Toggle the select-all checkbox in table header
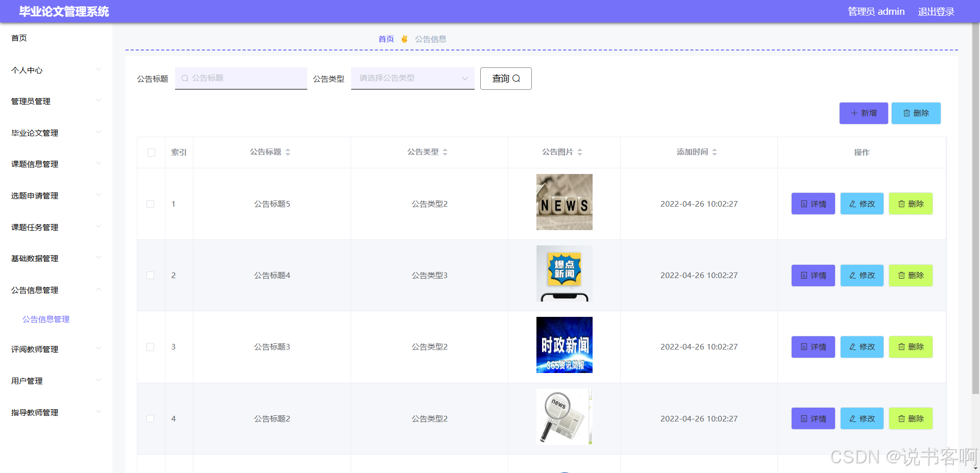This screenshot has height=473, width=980. (151, 153)
